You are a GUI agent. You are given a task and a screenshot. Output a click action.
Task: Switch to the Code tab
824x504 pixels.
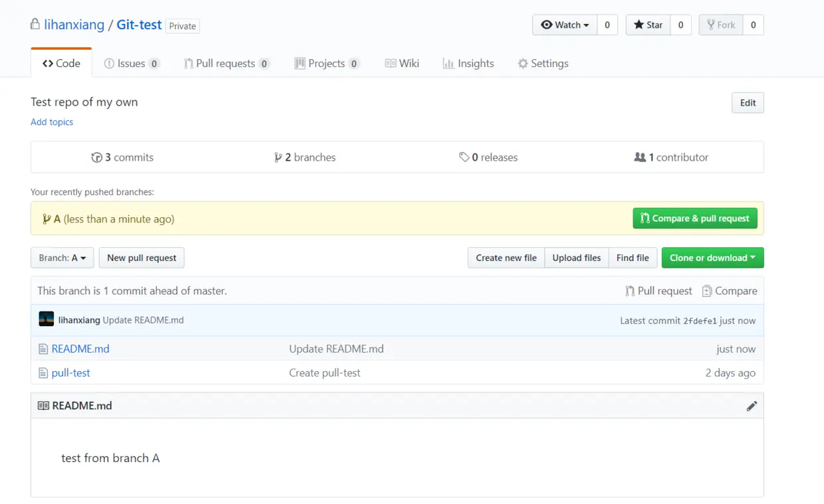point(61,63)
